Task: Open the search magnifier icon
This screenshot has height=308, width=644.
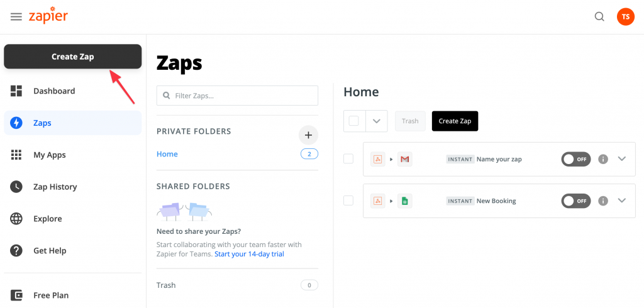Action: pyautogui.click(x=599, y=17)
